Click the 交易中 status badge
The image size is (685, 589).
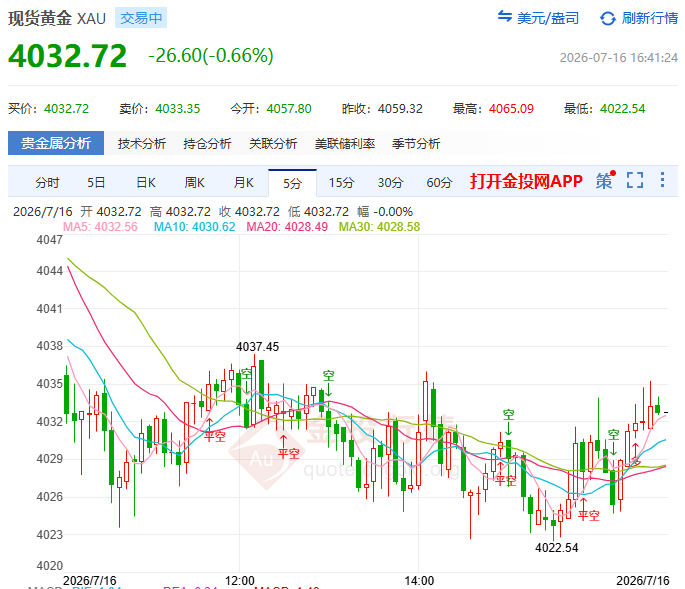click(141, 18)
